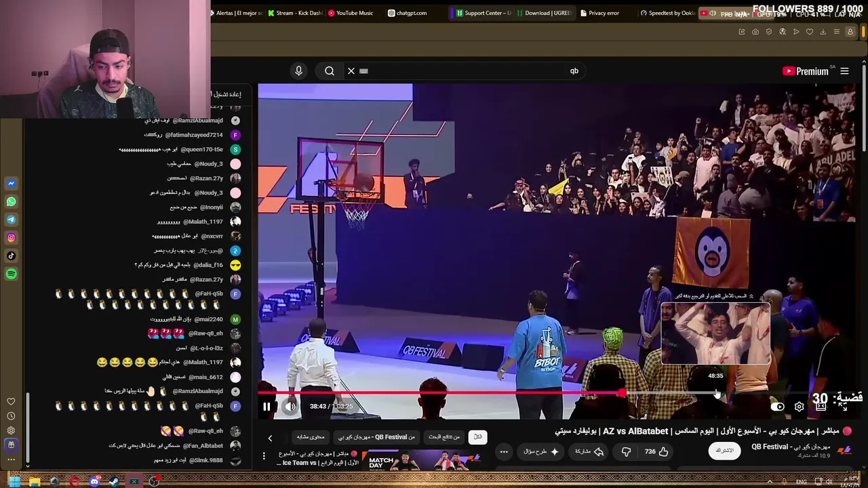This screenshot has width=868, height=488.
Task: Open the browser shield protection icon
Action: coord(769,32)
